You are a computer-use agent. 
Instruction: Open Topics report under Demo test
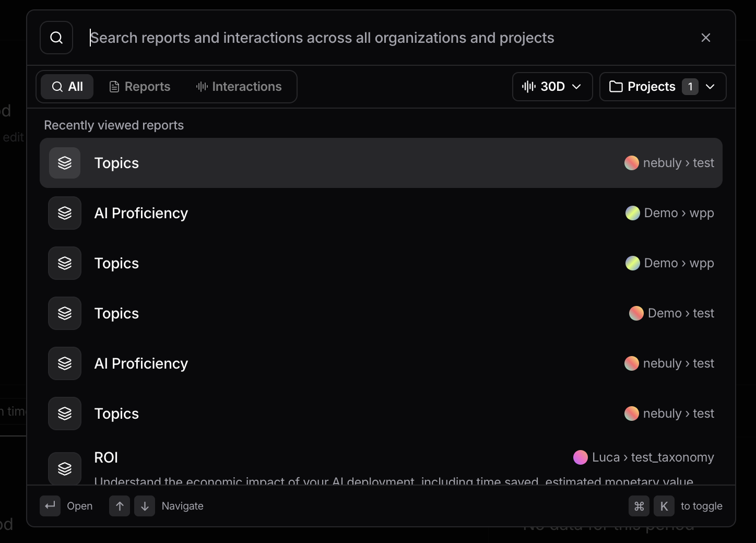(381, 313)
